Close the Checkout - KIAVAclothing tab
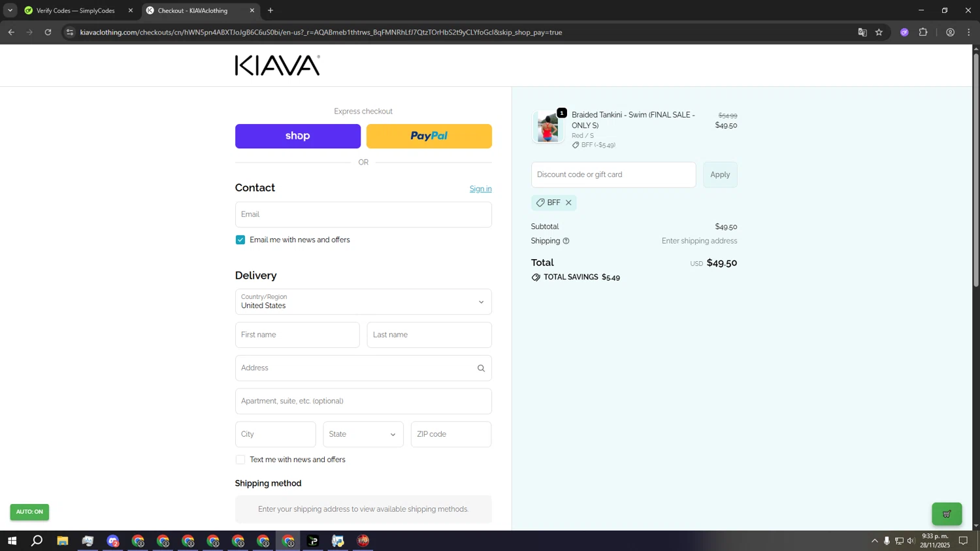The height and width of the screenshot is (551, 980). coord(252,10)
